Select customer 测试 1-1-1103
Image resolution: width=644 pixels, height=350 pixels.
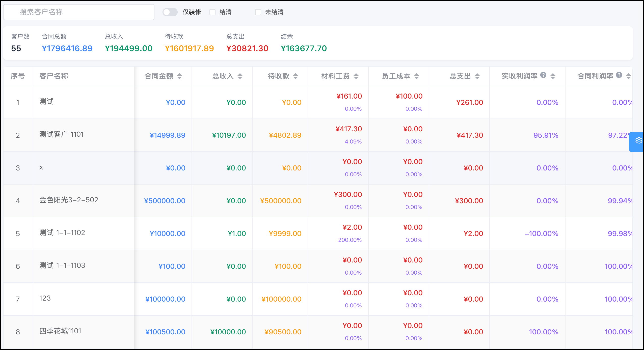coord(62,266)
